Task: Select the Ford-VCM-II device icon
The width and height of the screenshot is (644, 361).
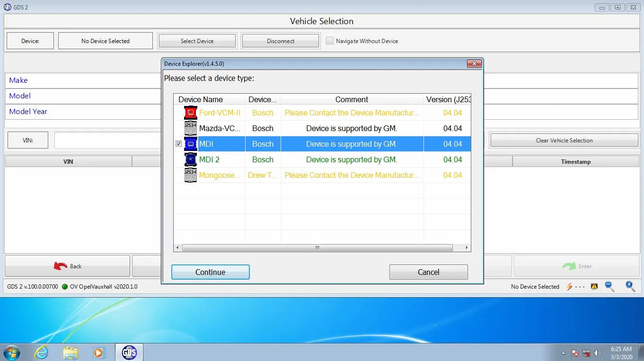Action: pos(190,113)
